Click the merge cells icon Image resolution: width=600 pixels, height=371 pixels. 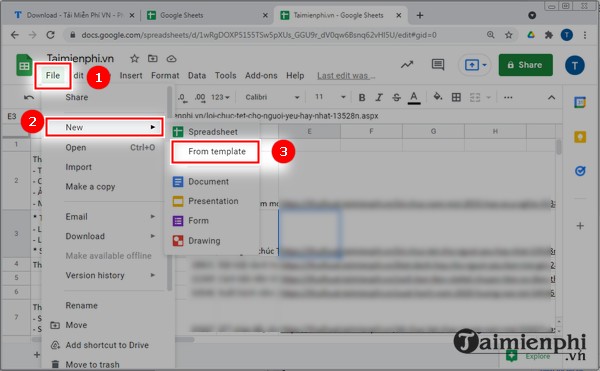tap(474, 98)
